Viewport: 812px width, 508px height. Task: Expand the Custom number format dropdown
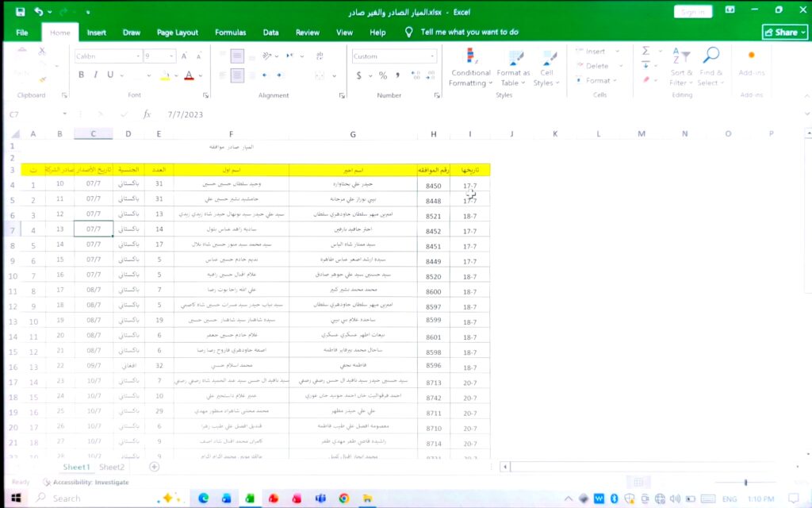click(x=432, y=56)
